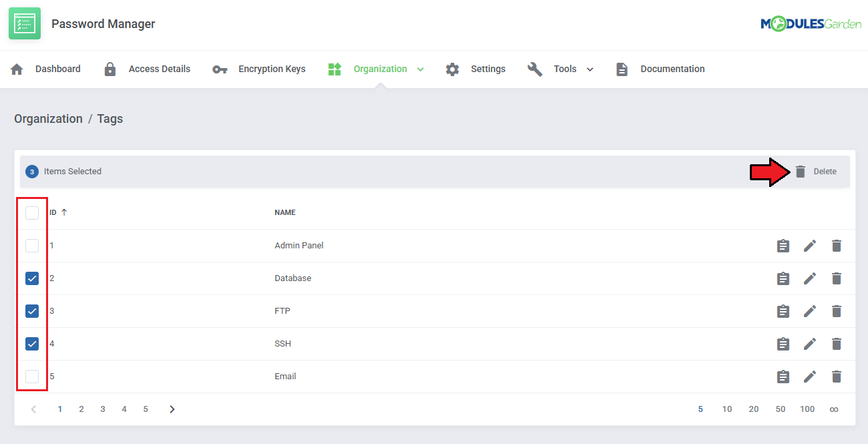
Task: Click the NAME column header
Action: pos(285,212)
